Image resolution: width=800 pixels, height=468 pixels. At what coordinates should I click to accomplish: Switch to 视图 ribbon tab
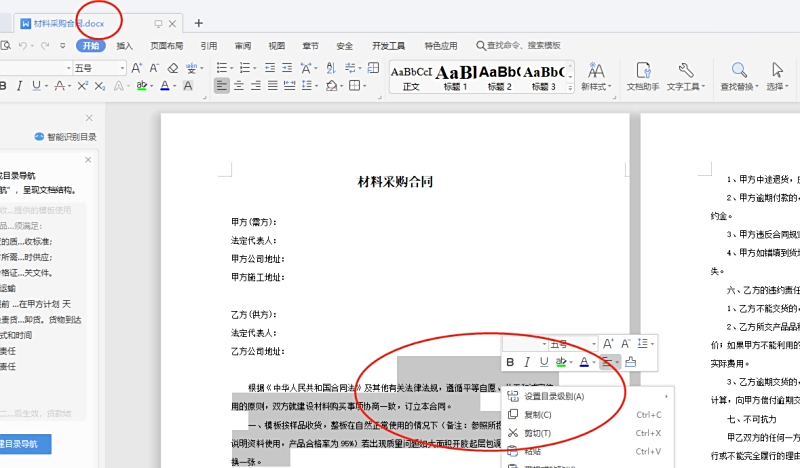coord(277,46)
